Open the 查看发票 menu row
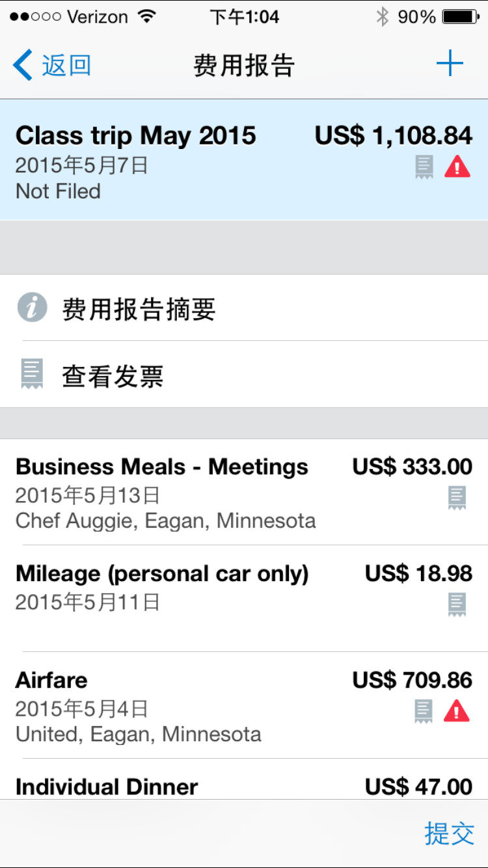Viewport: 488px width, 868px height. coord(244,375)
